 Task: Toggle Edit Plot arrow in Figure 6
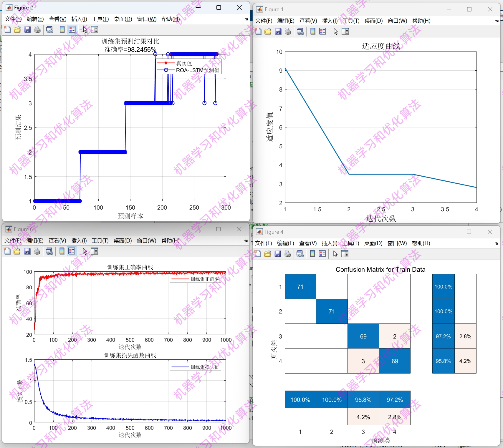tap(85, 251)
